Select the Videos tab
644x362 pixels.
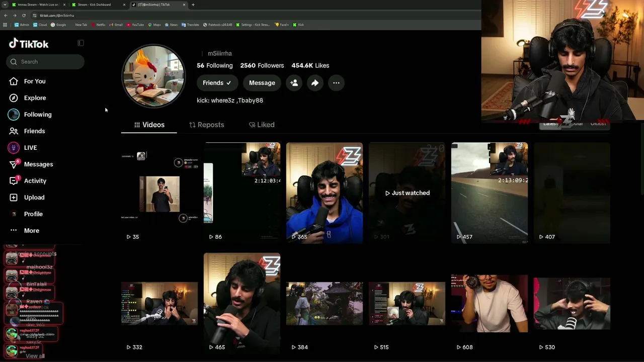pyautogui.click(x=149, y=125)
